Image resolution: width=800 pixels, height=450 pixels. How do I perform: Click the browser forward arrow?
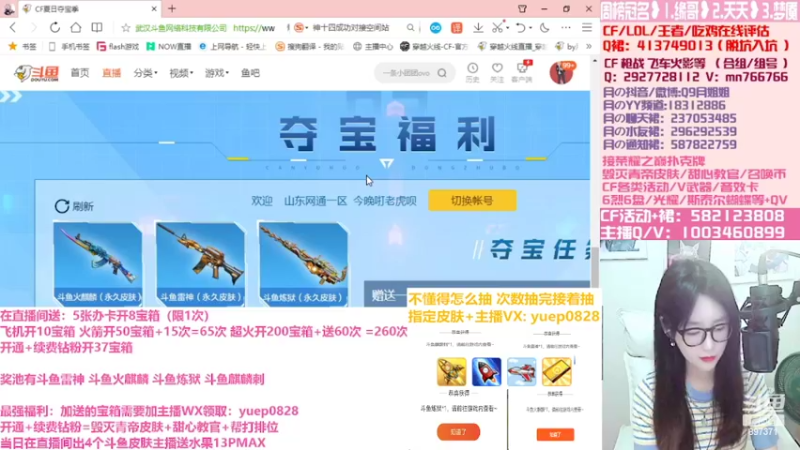(34, 28)
